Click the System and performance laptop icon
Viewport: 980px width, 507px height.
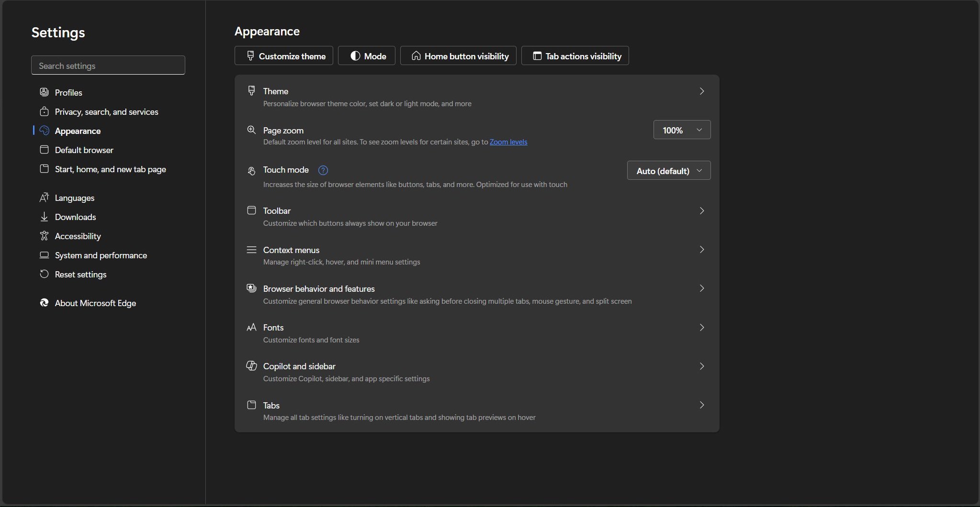44,255
